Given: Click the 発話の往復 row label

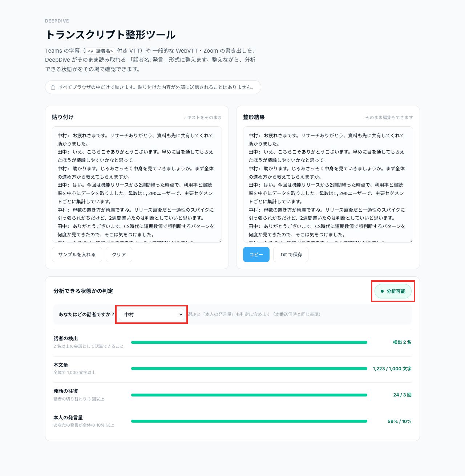Looking at the screenshot, I should pyautogui.click(x=66, y=391).
